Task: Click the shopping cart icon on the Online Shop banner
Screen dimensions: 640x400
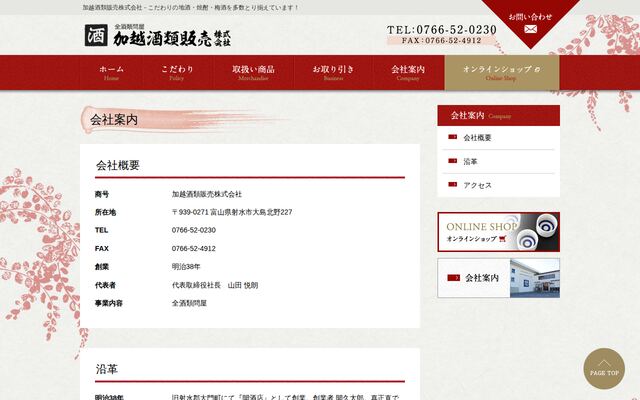Action: (502, 239)
